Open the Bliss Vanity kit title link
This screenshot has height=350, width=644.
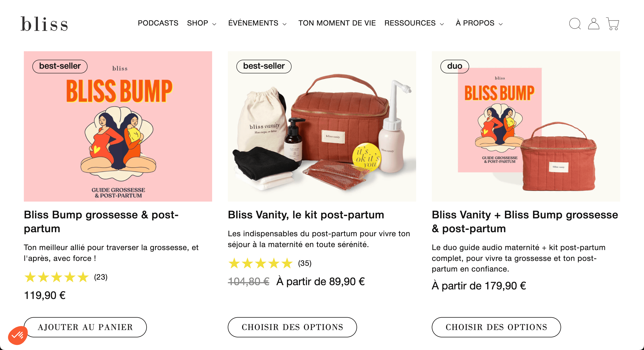pos(306,215)
